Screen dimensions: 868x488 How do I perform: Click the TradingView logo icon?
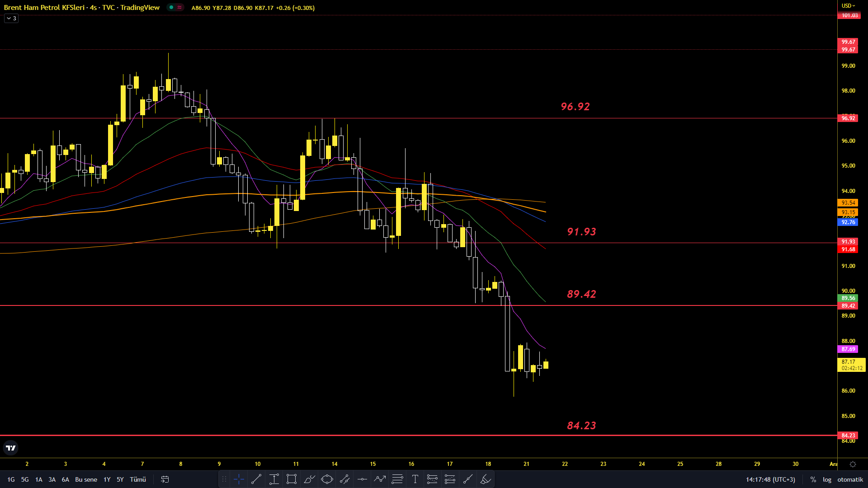[x=11, y=448]
